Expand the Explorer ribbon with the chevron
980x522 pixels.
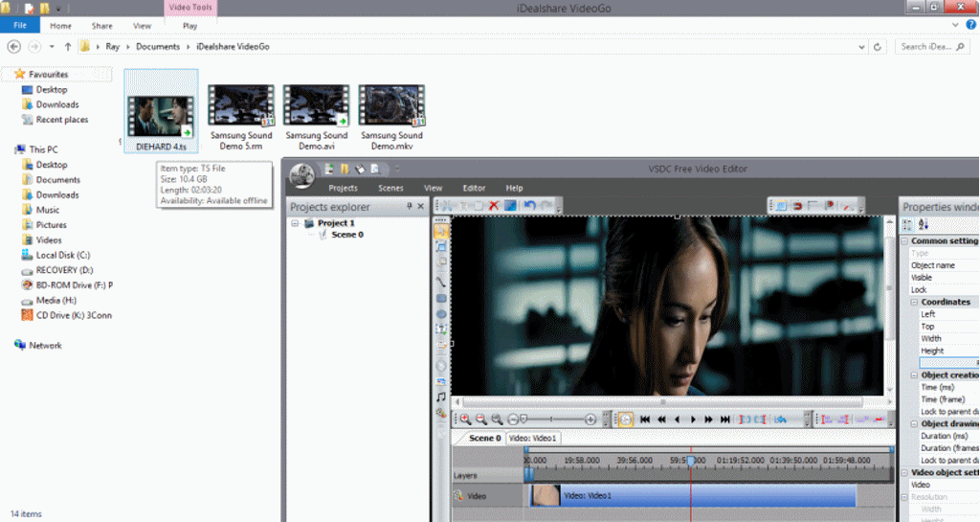(955, 25)
